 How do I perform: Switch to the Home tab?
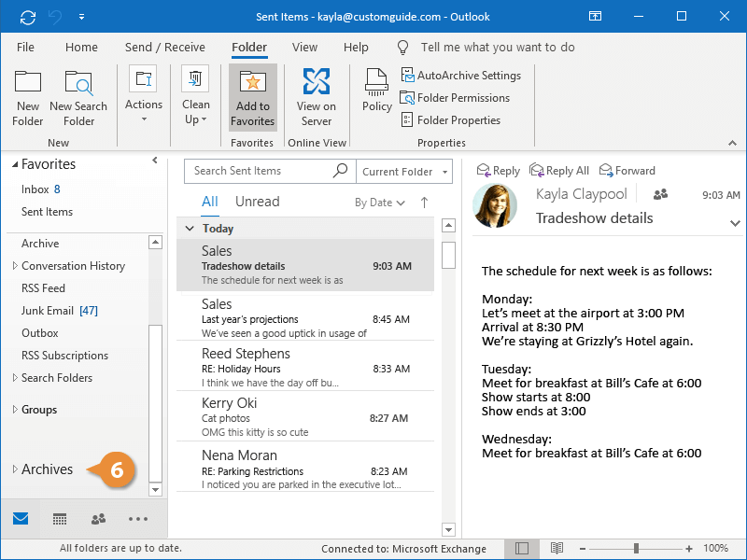pyautogui.click(x=81, y=48)
